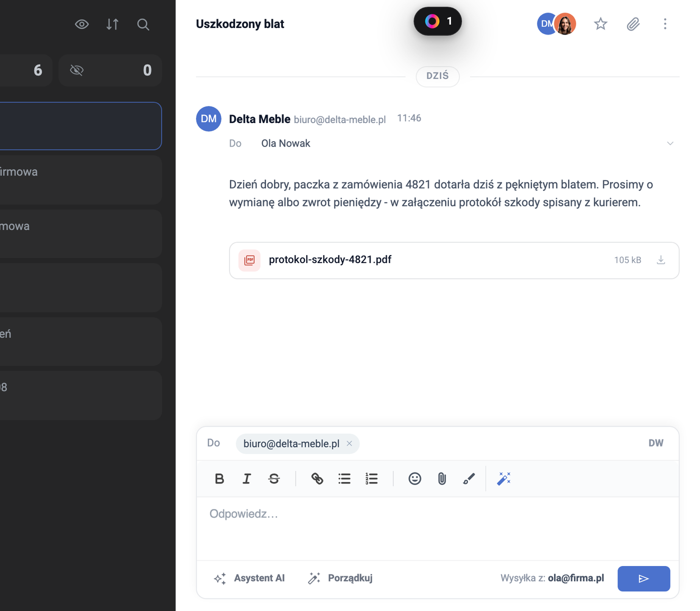Click the 11:46 message timestamp

[409, 118]
